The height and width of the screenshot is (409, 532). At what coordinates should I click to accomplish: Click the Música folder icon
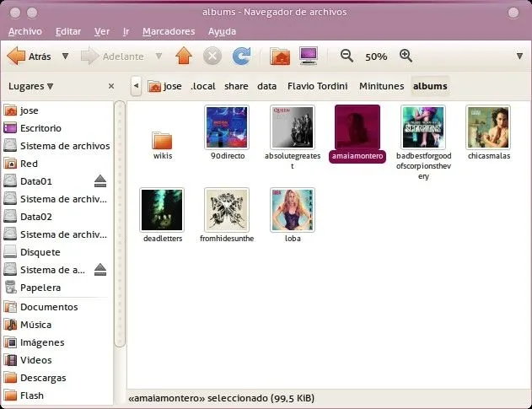point(10,325)
